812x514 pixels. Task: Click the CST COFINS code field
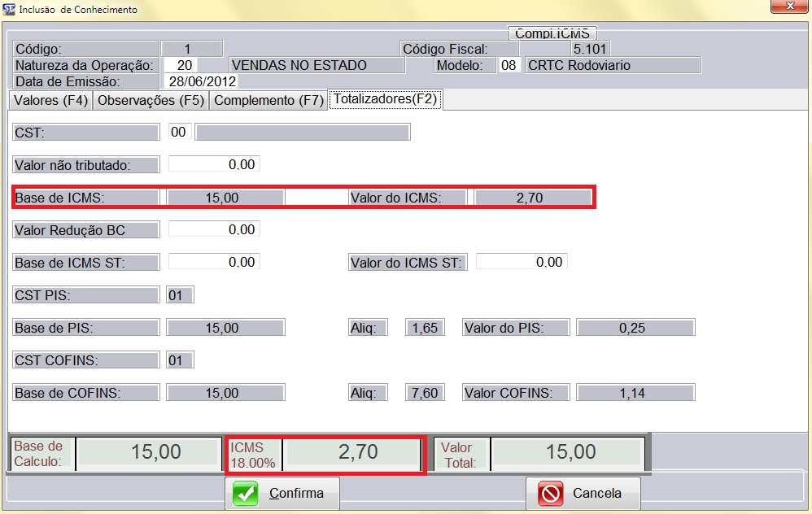click(x=179, y=360)
